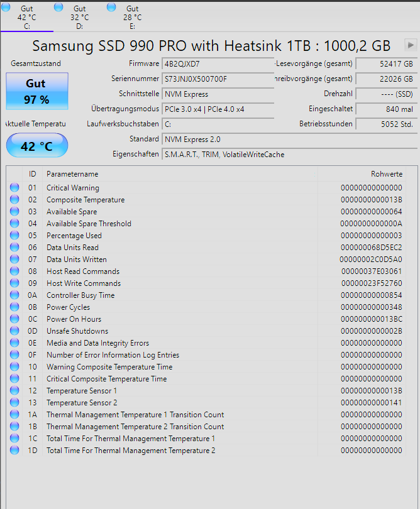420x509 pixels.
Task: Click the drive title Samsung SSD 990 PRO
Action: pyautogui.click(x=211, y=46)
